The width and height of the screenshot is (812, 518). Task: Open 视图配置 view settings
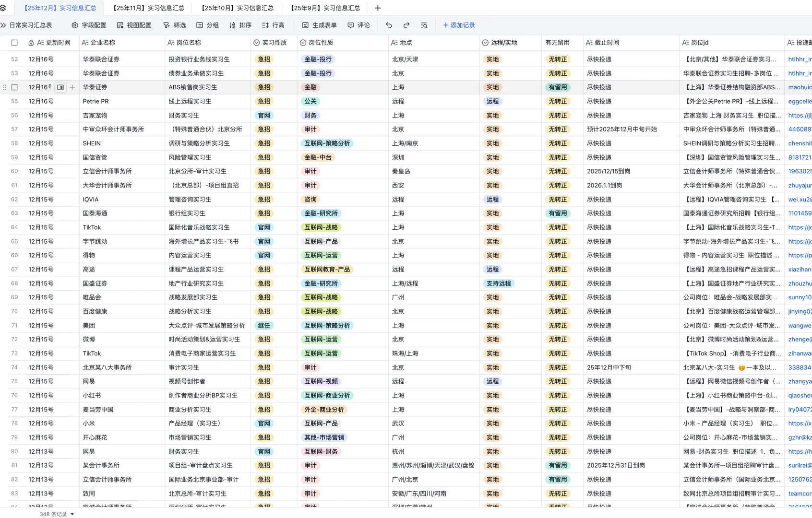click(x=134, y=25)
